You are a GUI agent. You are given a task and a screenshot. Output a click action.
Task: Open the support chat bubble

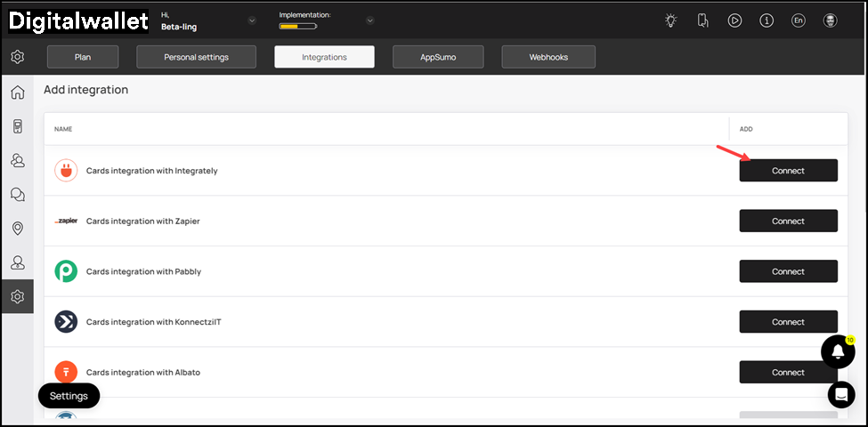(841, 394)
